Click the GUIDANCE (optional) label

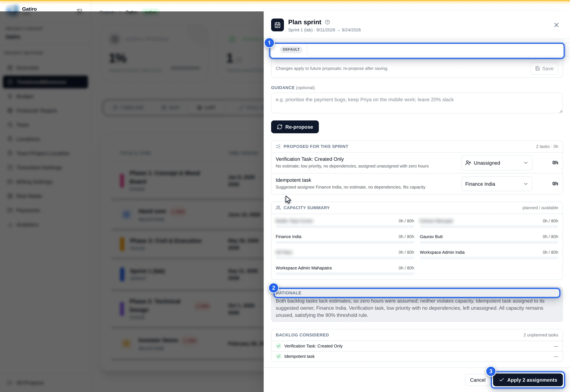293,88
